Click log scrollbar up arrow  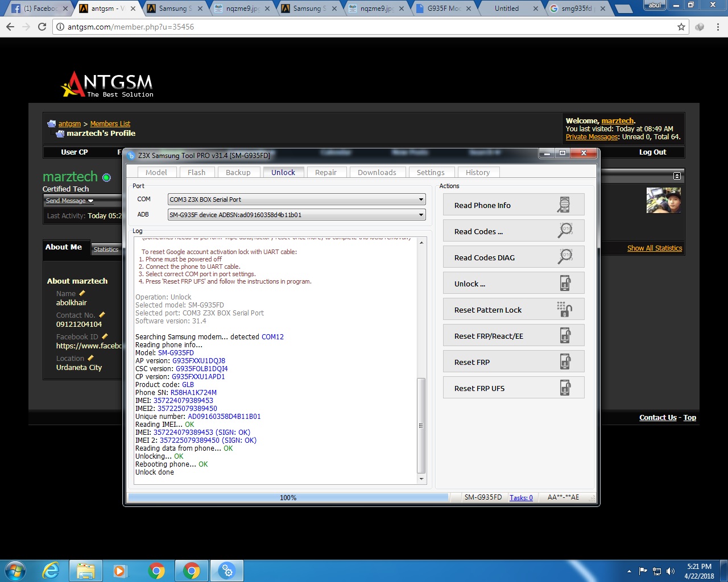click(421, 243)
